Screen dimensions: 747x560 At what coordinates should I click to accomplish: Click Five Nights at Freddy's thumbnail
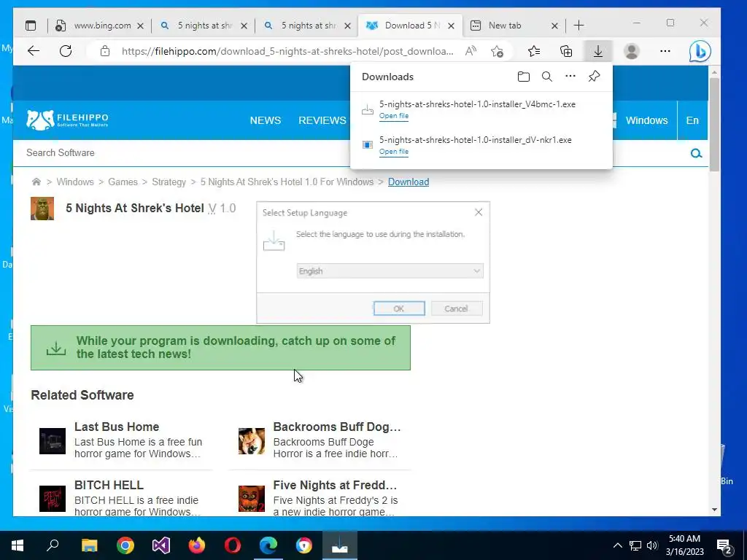point(252,499)
